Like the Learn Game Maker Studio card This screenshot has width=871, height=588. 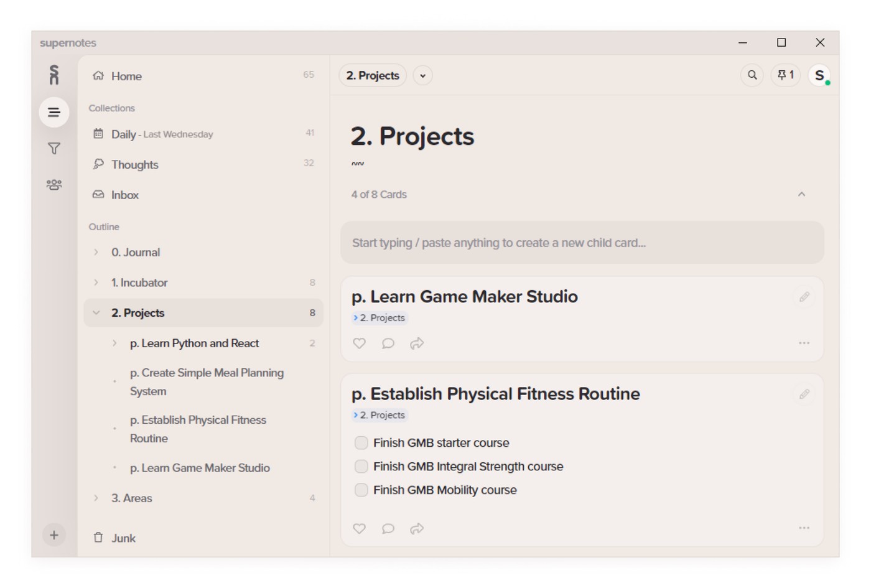coord(359,343)
